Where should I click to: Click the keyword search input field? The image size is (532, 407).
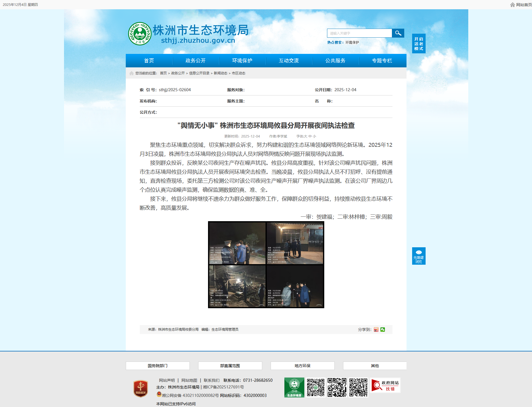tap(359, 33)
